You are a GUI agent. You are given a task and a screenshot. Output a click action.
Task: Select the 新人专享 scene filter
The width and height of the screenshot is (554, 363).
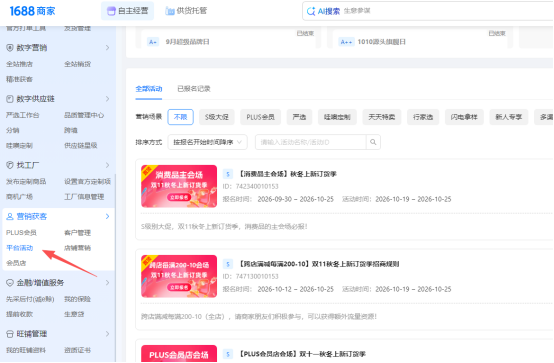pyautogui.click(x=508, y=117)
